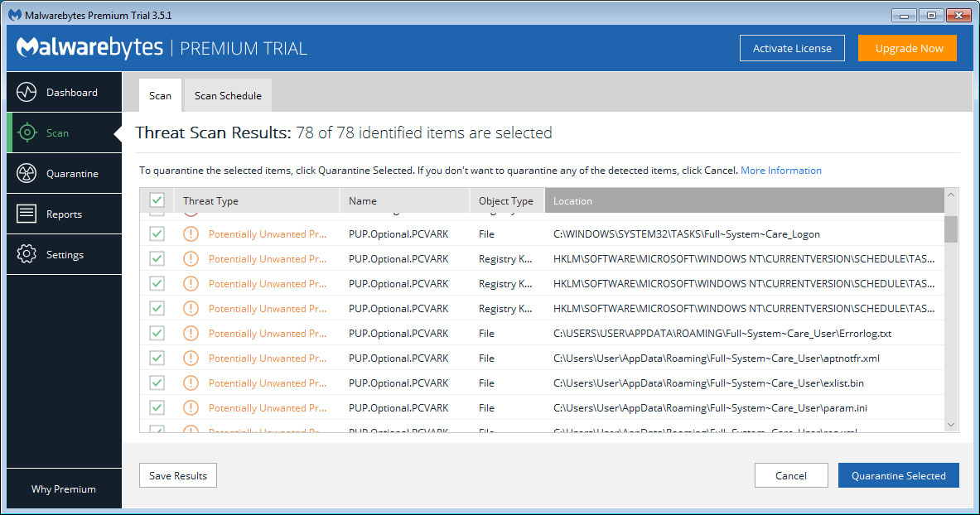Click the Malwarebytes logo in header
This screenshot has height=515, width=980.
pyautogui.click(x=89, y=48)
